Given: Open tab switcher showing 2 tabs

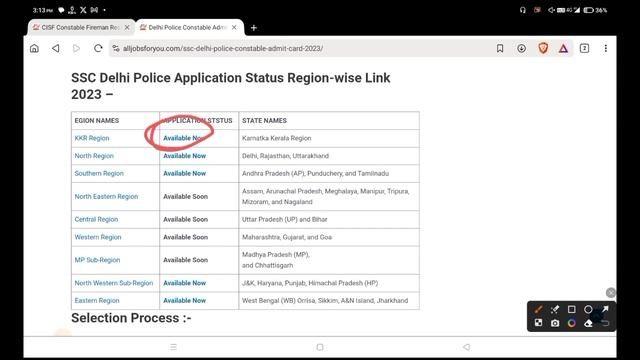Looking at the screenshot, I should (584, 48).
